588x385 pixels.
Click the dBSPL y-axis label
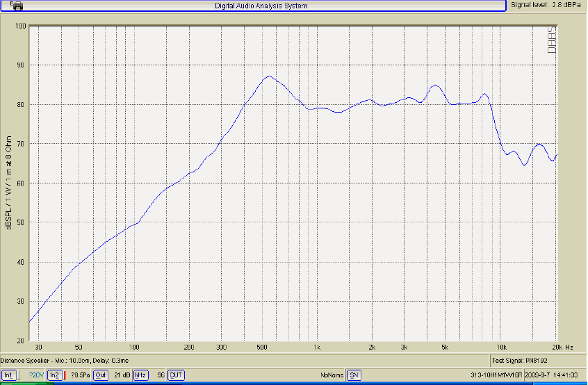pos(8,183)
